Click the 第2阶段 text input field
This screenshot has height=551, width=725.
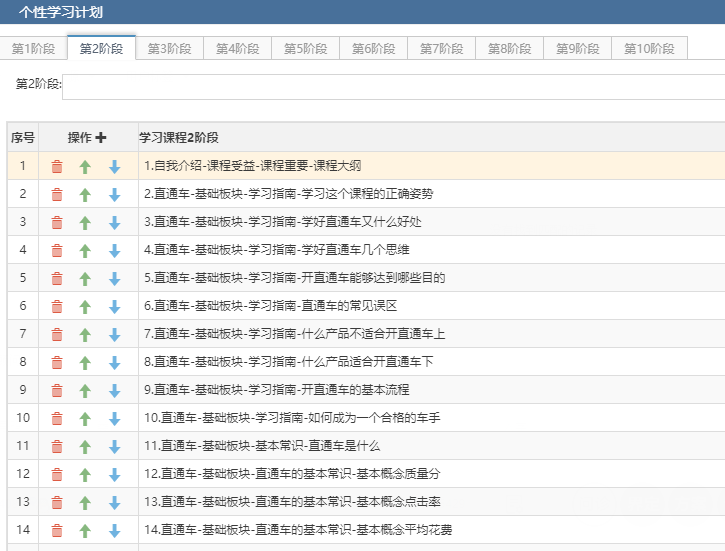pos(393,86)
